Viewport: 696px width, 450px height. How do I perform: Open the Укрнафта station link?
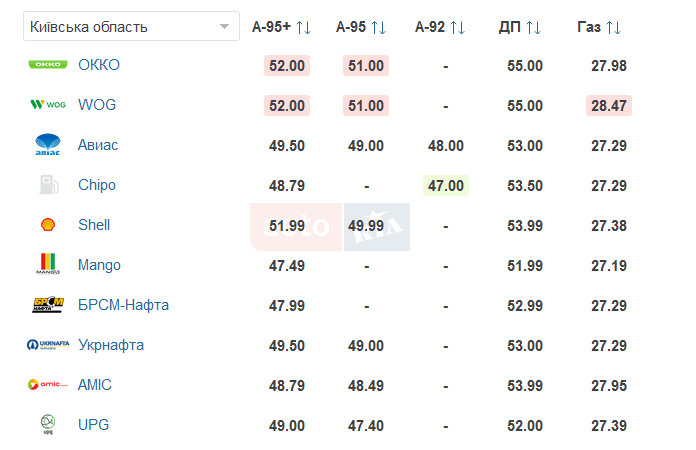[x=111, y=345]
